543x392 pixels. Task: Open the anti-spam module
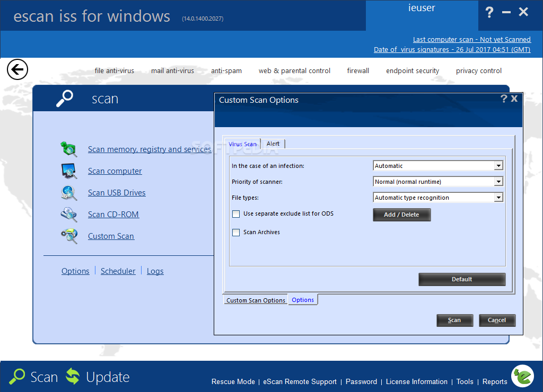[x=226, y=70]
